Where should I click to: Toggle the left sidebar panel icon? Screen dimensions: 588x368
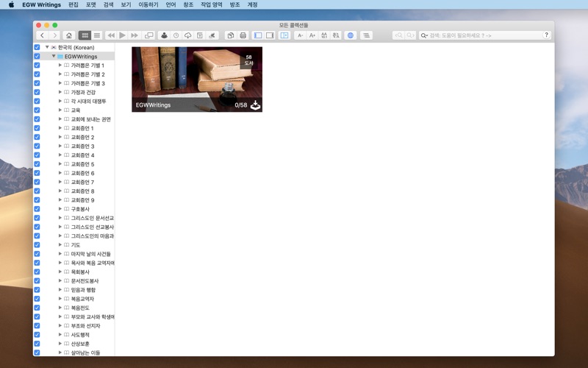pos(258,35)
